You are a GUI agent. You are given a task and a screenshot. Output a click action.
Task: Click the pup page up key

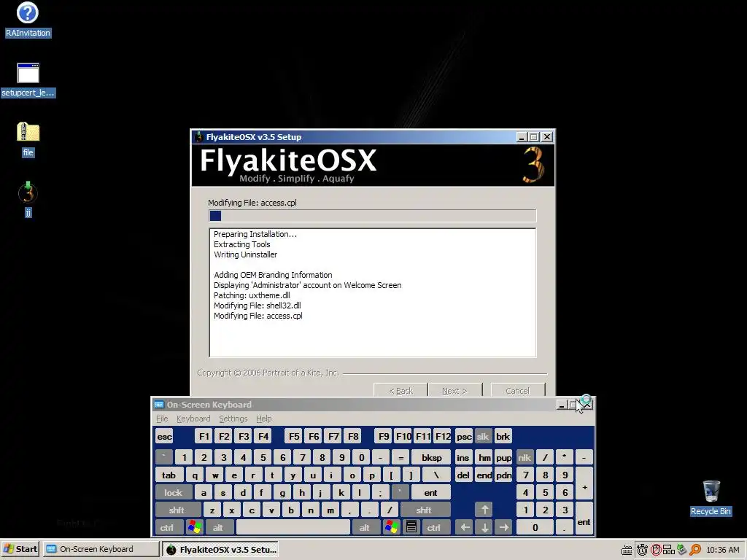pos(503,457)
